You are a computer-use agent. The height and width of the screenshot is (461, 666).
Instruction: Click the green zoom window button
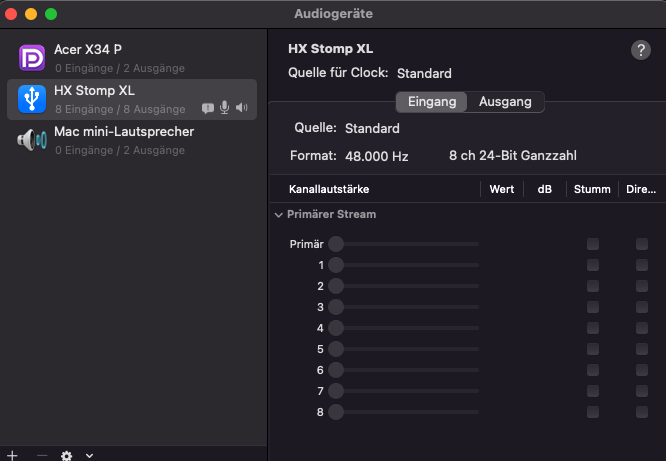(x=51, y=14)
